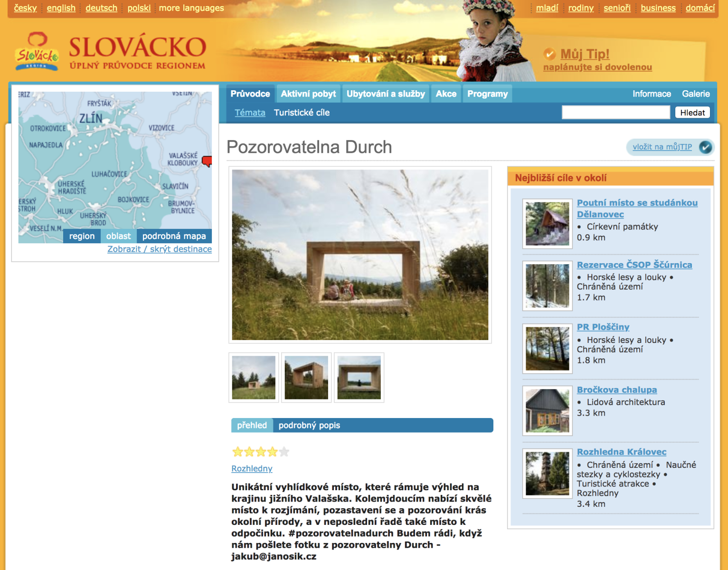The image size is (728, 570).
Task: Rate with the fifth grey star
Action: (x=284, y=452)
